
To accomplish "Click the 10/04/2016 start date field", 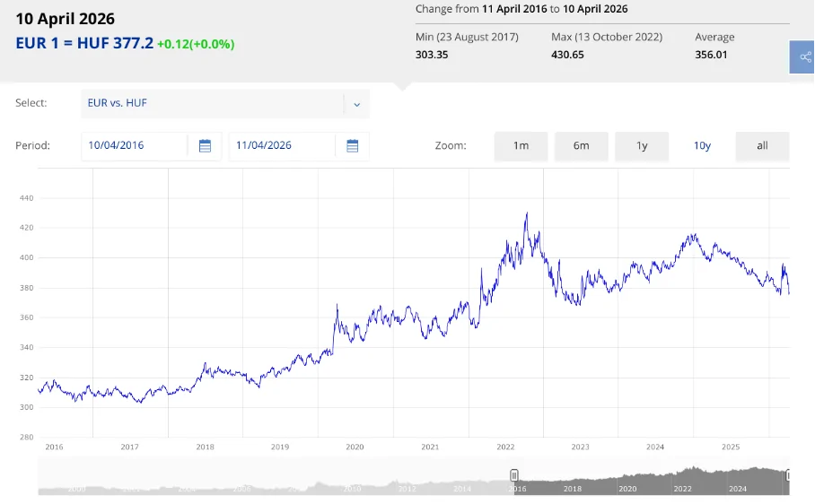I will pyautogui.click(x=135, y=146).
